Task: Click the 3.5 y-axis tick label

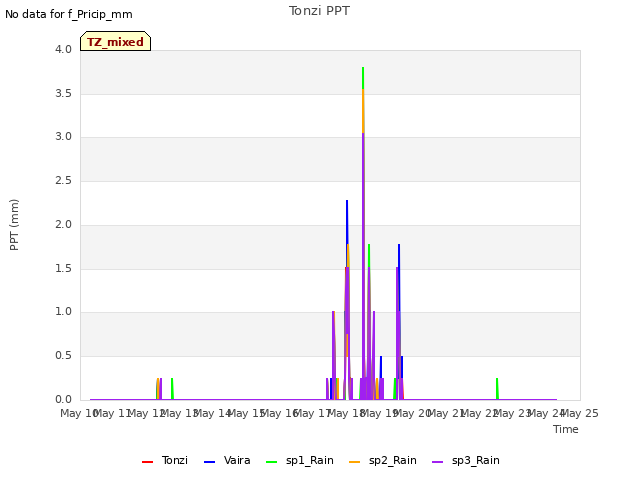Action: coord(63,93)
